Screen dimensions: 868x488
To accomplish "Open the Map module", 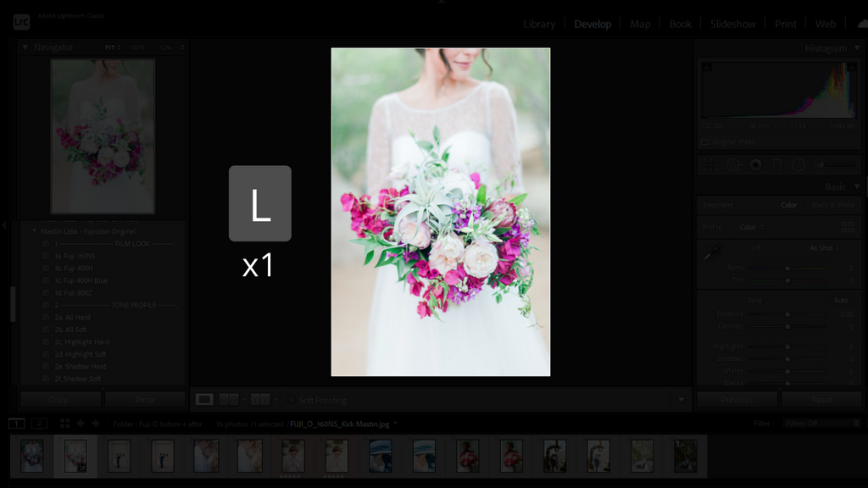I will coord(640,25).
